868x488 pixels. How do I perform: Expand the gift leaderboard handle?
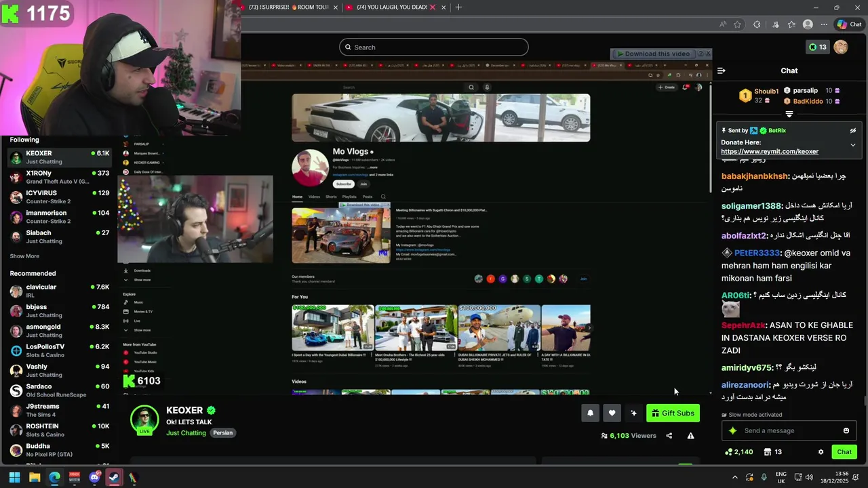pyautogui.click(x=789, y=115)
